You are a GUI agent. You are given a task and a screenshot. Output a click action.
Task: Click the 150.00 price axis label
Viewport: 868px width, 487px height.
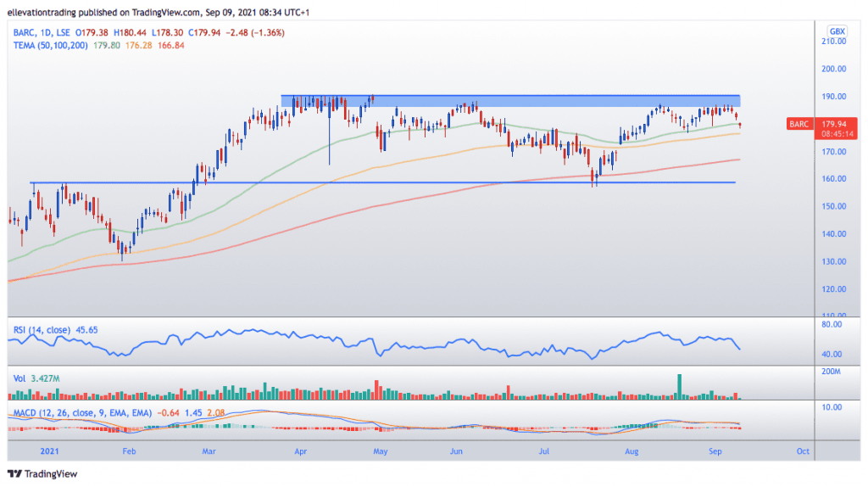(834, 206)
